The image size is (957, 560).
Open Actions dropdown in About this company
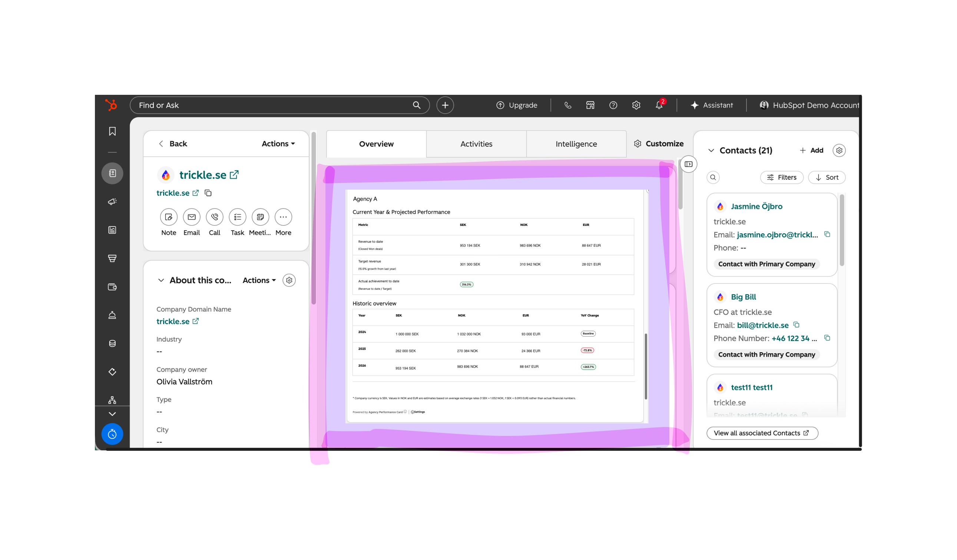tap(259, 280)
